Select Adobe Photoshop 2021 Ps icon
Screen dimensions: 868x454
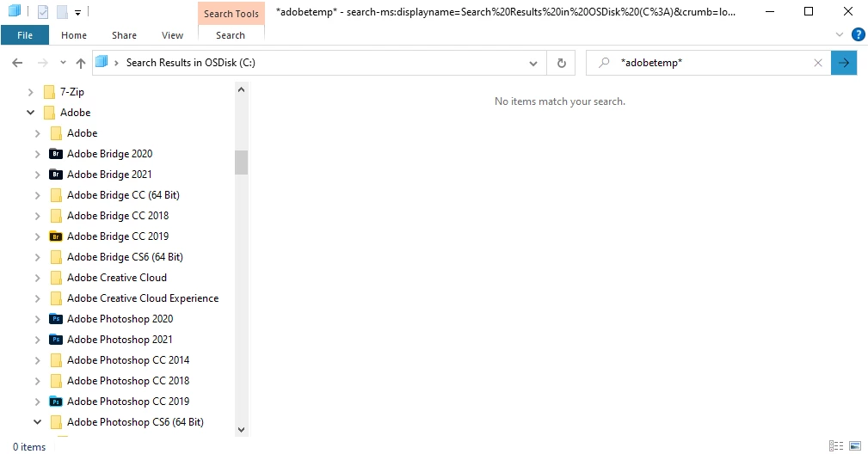56,340
